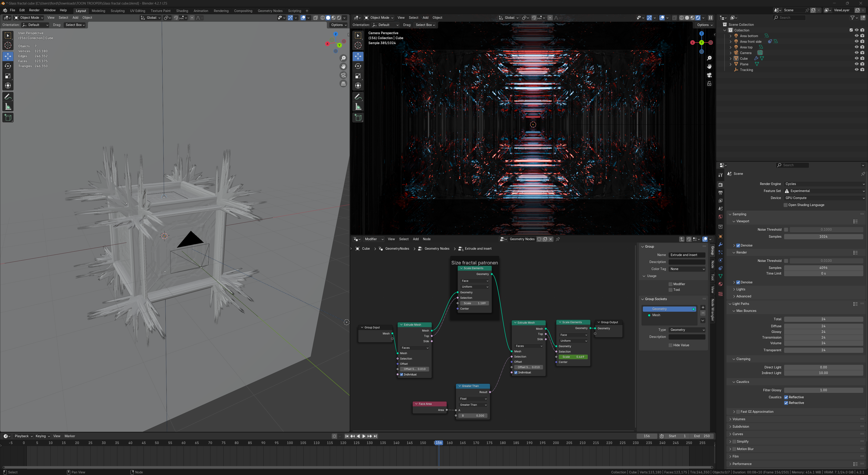Toggle Individual on second Extrude Mesh node

click(516, 373)
